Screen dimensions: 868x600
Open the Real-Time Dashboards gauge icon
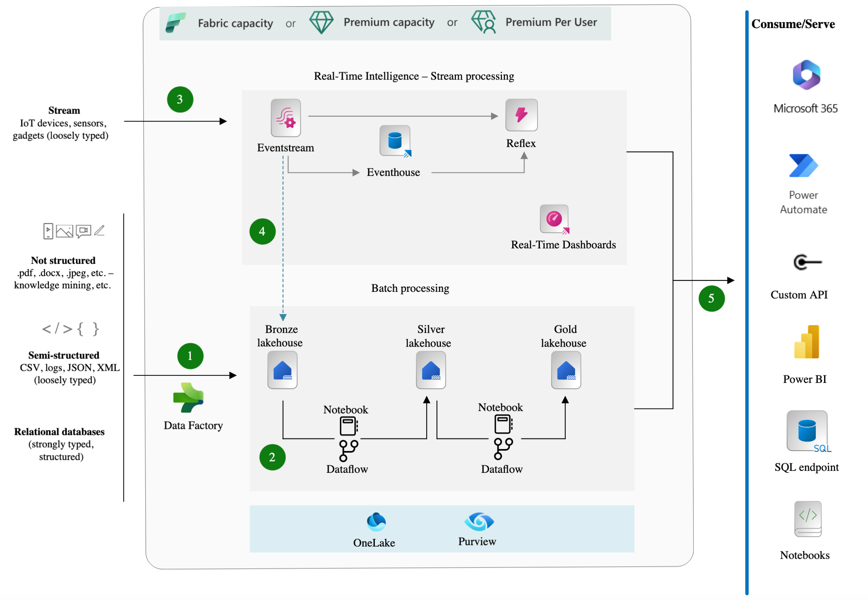[x=555, y=219]
